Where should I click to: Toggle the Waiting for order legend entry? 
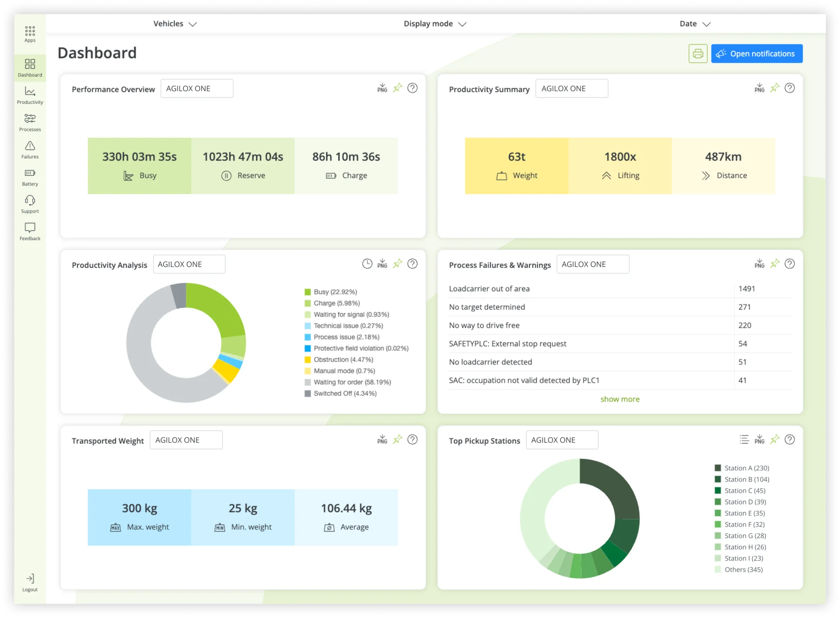coord(348,382)
